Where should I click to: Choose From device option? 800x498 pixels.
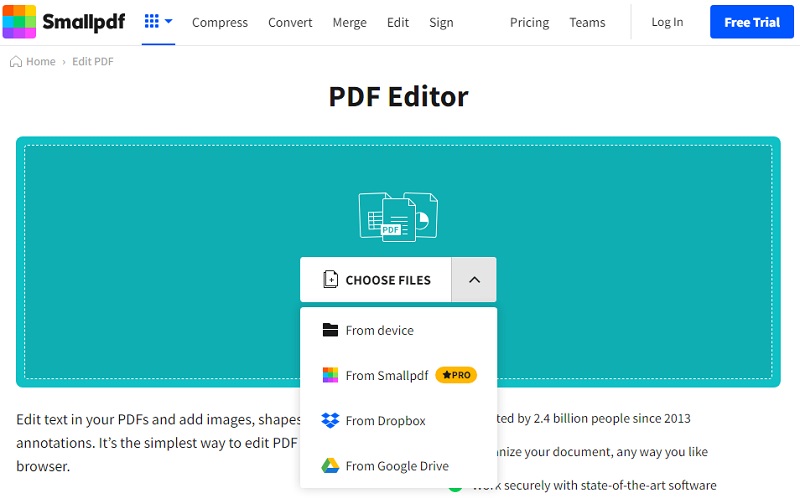398,330
